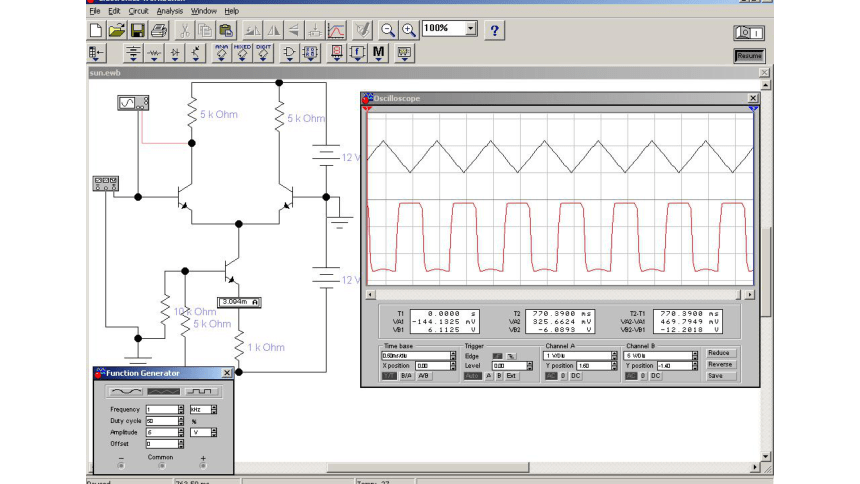Open the Miscellaneous M parts bin
This screenshot has height=484, width=860.
point(378,53)
